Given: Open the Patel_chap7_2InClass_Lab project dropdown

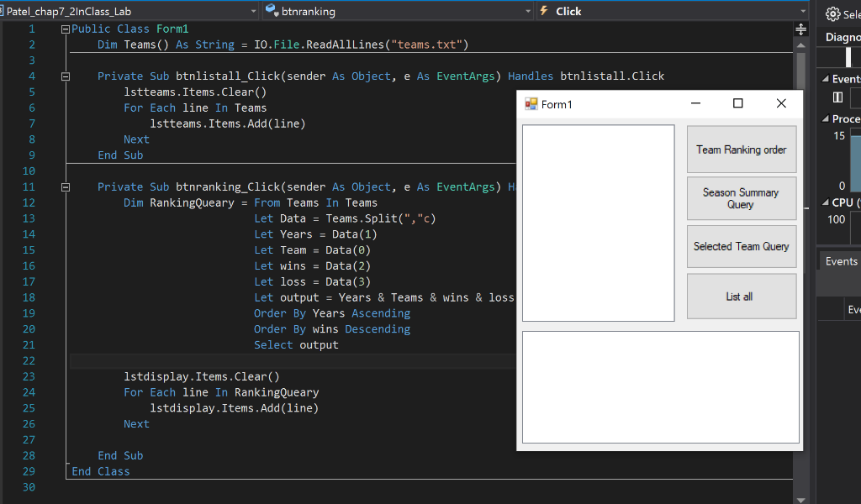Looking at the screenshot, I should (x=254, y=11).
